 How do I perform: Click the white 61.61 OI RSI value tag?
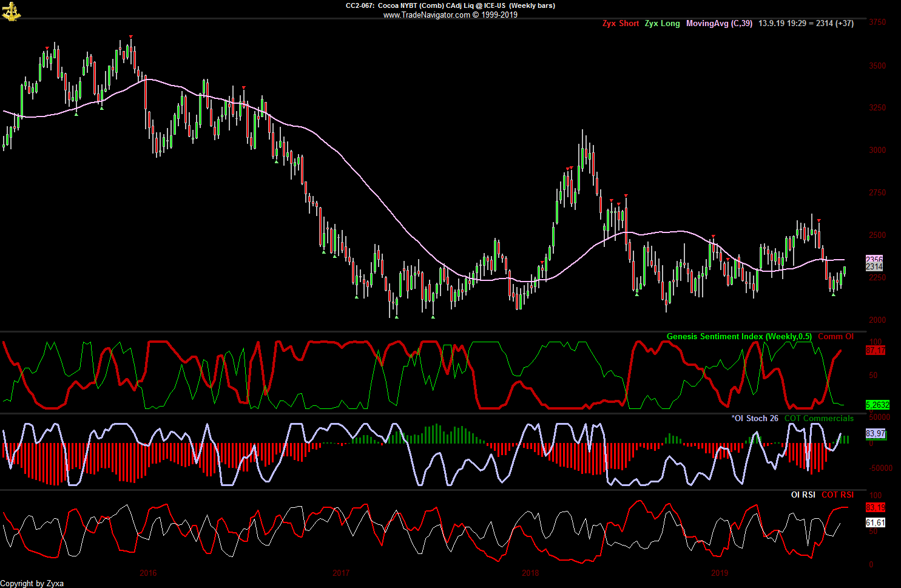876,522
